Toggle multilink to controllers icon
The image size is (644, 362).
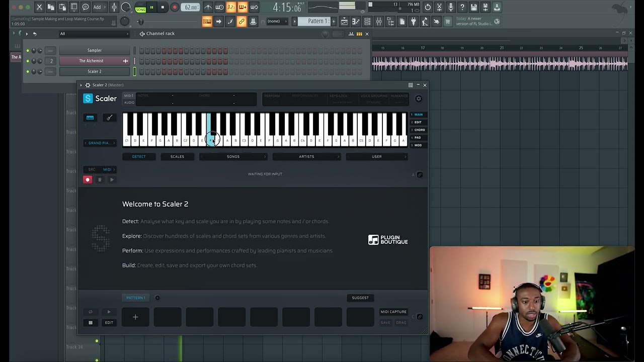tap(242, 22)
